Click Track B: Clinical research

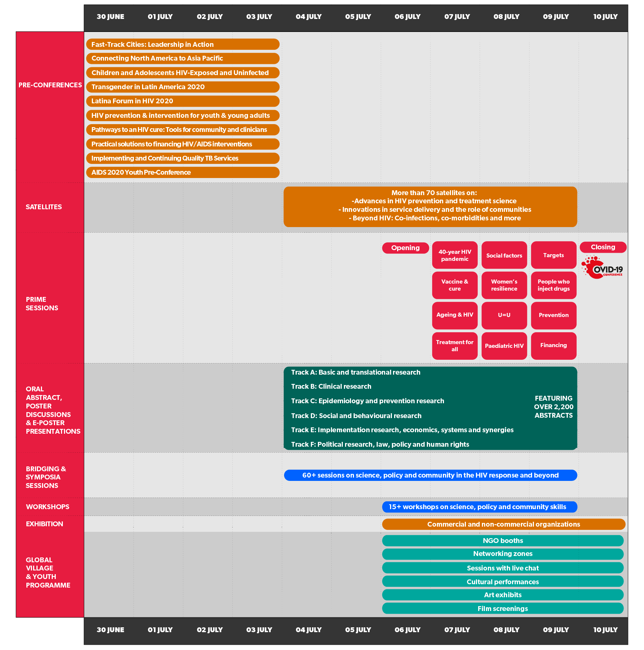[331, 387]
